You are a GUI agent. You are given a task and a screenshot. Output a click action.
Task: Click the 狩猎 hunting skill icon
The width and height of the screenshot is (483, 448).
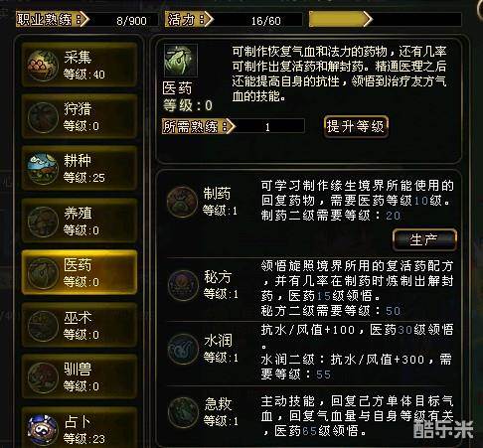[x=43, y=117]
